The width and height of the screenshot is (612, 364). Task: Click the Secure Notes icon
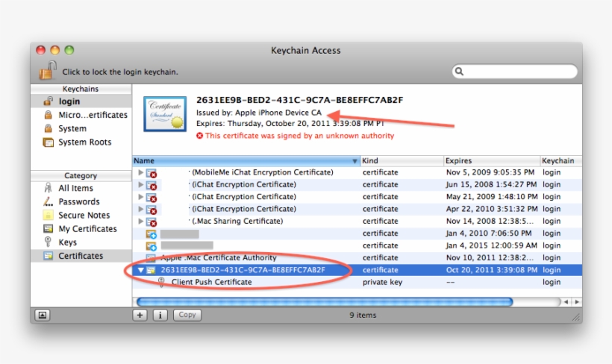click(48, 215)
